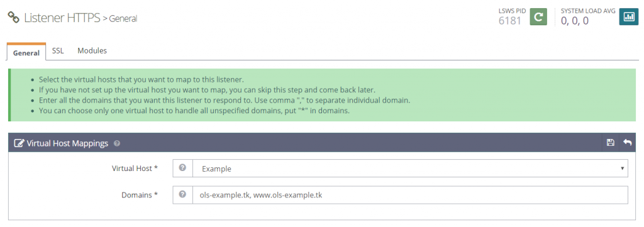644x227 pixels.
Task: Click the chain link icon by Listener HTTPS
Action: (14, 17)
